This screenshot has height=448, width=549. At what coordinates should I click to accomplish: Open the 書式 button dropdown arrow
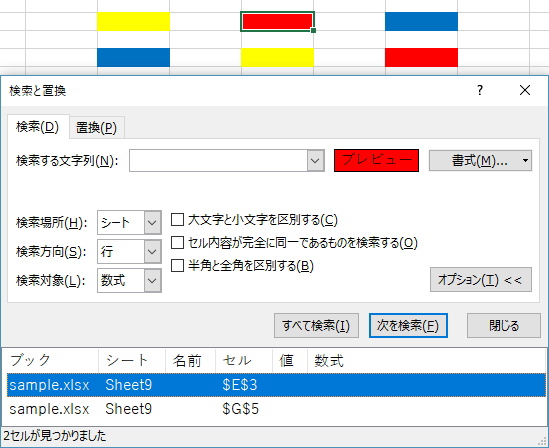pos(525,161)
